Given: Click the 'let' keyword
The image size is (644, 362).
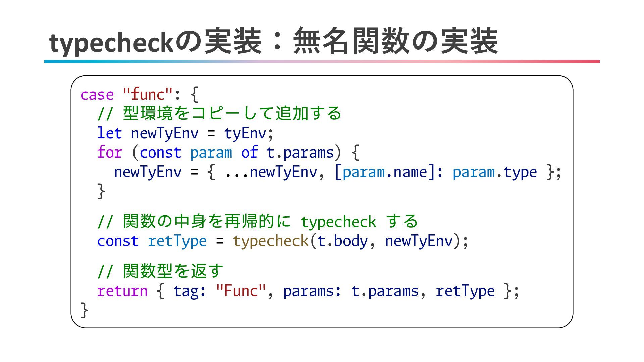Looking at the screenshot, I should click(x=109, y=133).
